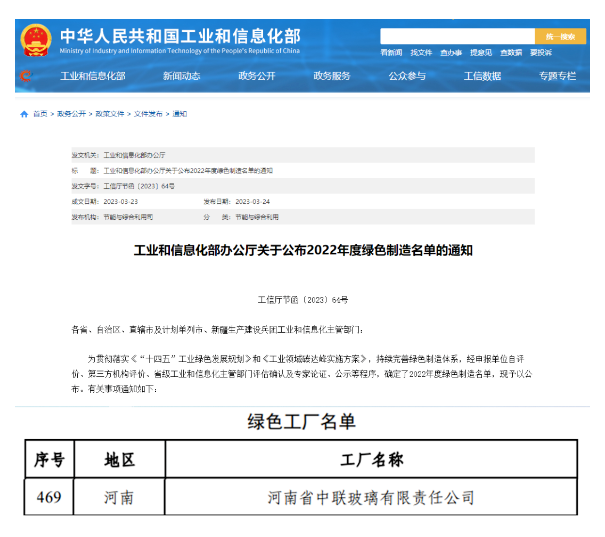The image size is (605, 537).
Task: Click the bold article headline about 2022年度绿色制造名单
Action: tap(303, 250)
